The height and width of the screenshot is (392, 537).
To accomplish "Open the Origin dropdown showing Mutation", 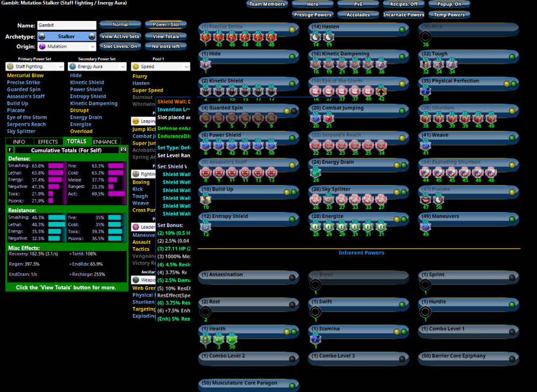I will click(67, 47).
